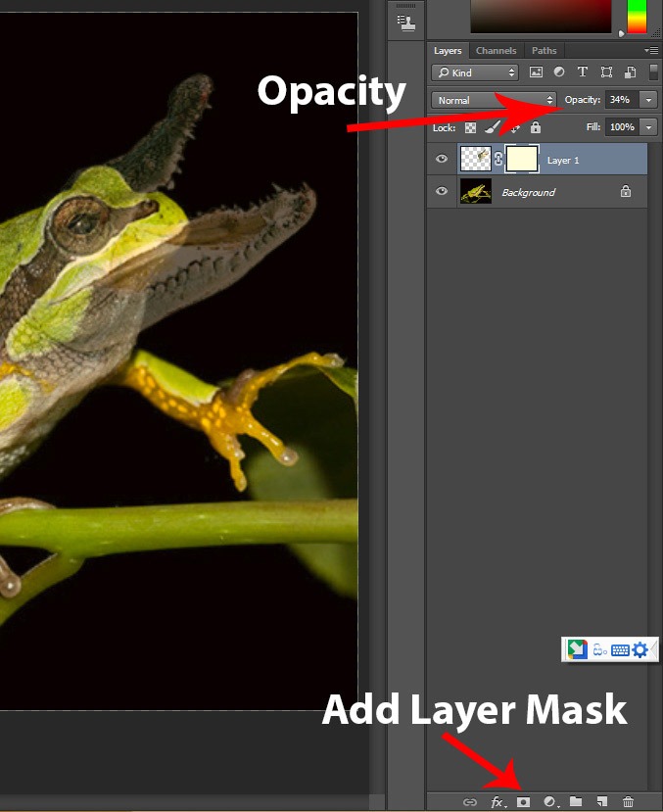Image resolution: width=663 pixels, height=812 pixels.
Task: Switch to the Paths tab
Action: (x=544, y=51)
